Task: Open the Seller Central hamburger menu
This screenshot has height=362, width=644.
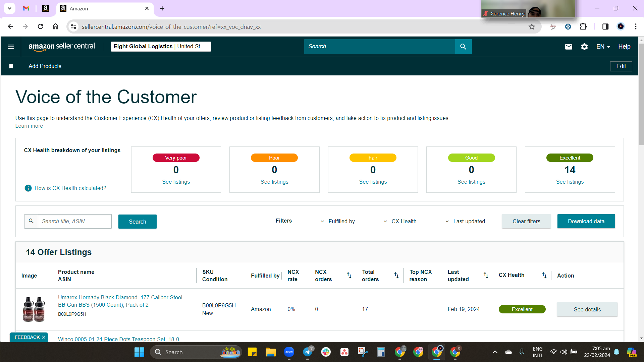Action: [x=11, y=47]
